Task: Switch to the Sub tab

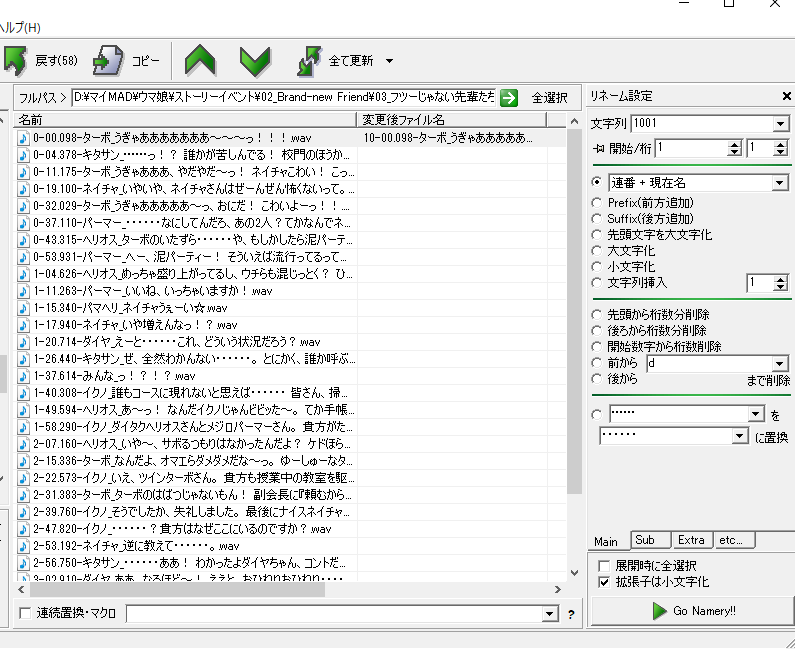Action: pos(651,540)
